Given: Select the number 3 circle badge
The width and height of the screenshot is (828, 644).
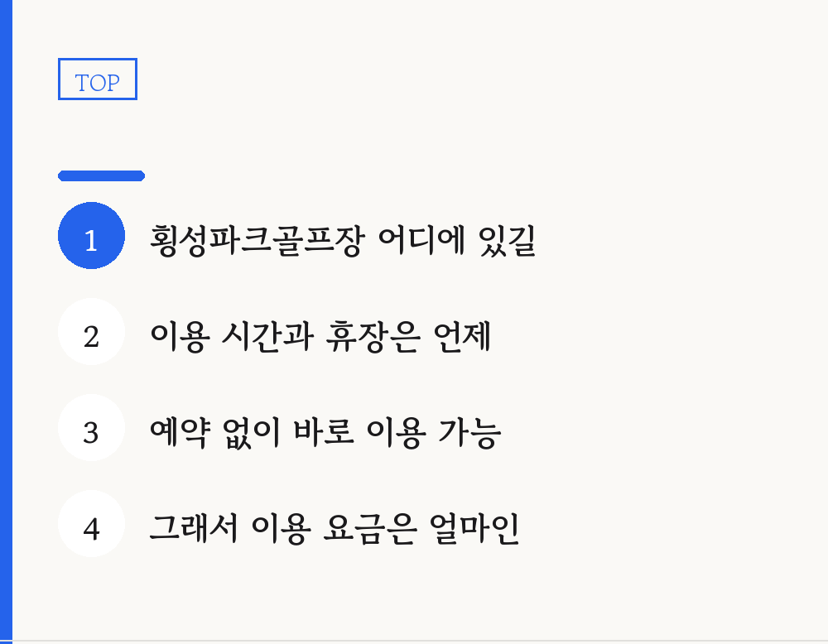Looking at the screenshot, I should click(x=91, y=428).
